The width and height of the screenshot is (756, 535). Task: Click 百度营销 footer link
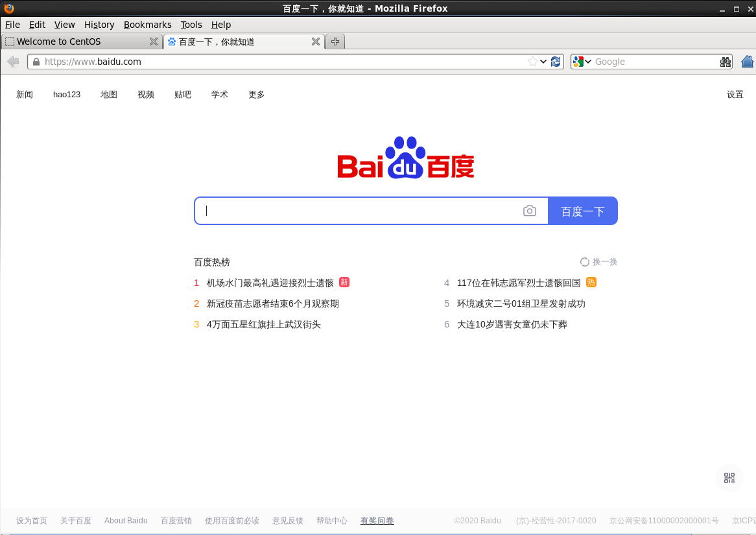176,521
